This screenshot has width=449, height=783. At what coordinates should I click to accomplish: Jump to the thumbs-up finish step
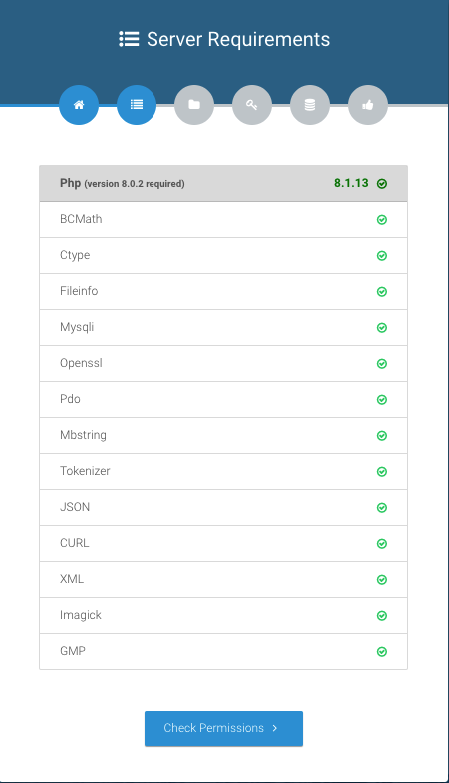coord(368,105)
